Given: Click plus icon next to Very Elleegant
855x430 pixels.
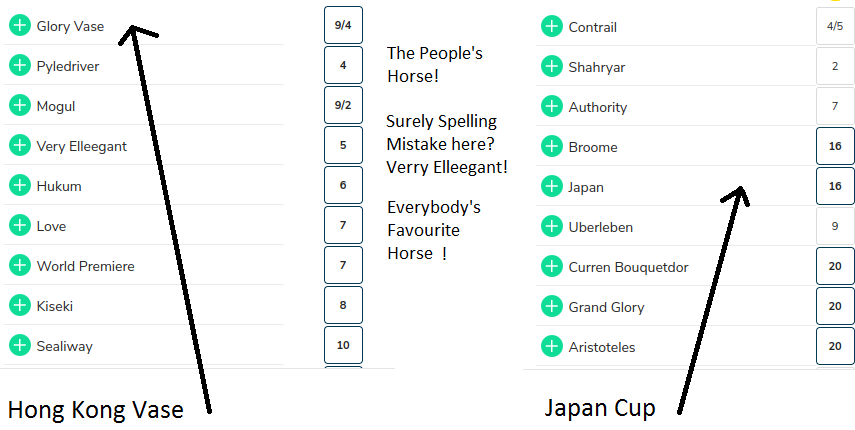Looking at the screenshot, I should click(x=20, y=146).
